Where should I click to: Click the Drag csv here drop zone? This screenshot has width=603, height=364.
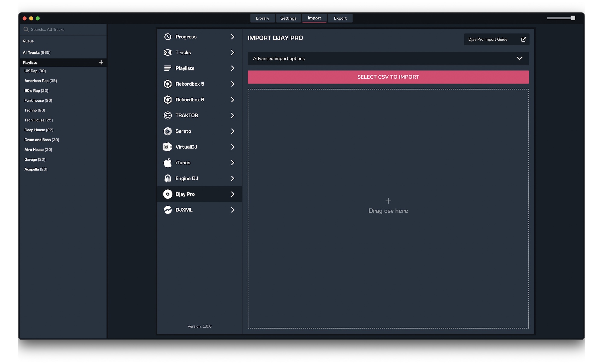(388, 209)
